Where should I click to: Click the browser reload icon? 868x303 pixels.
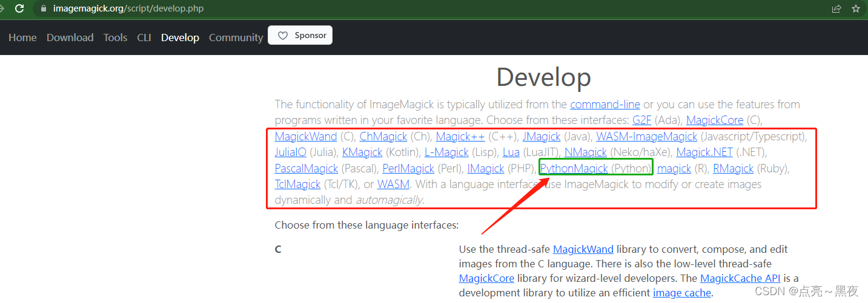(x=20, y=8)
